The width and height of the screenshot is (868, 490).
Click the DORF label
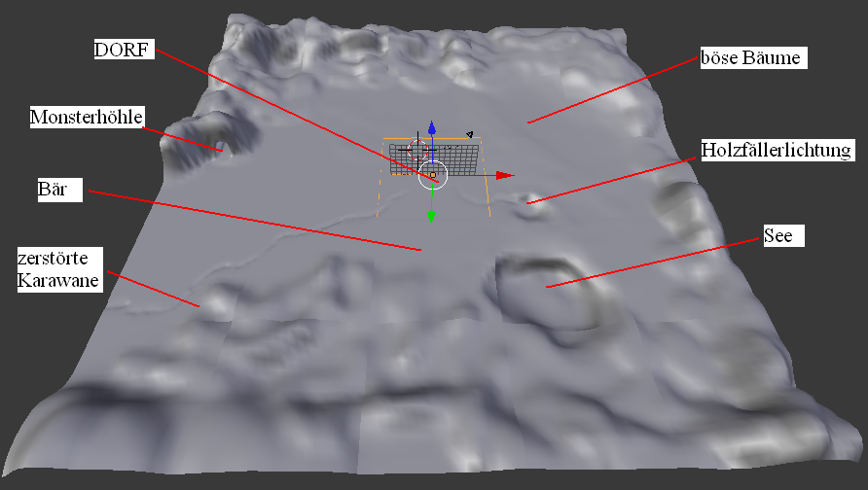click(x=124, y=49)
